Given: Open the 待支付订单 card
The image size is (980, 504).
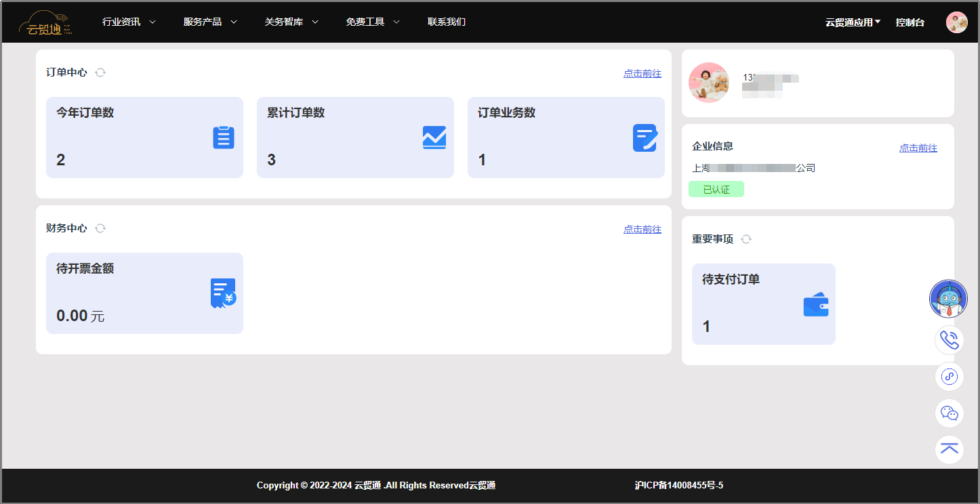Looking at the screenshot, I should click(763, 304).
